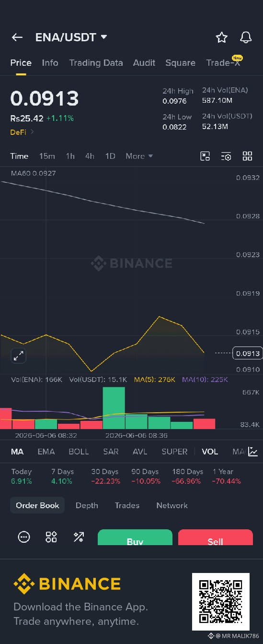Viewport: 263px width, 644px height.
Task: Open the Depth tab
Action: (87, 505)
